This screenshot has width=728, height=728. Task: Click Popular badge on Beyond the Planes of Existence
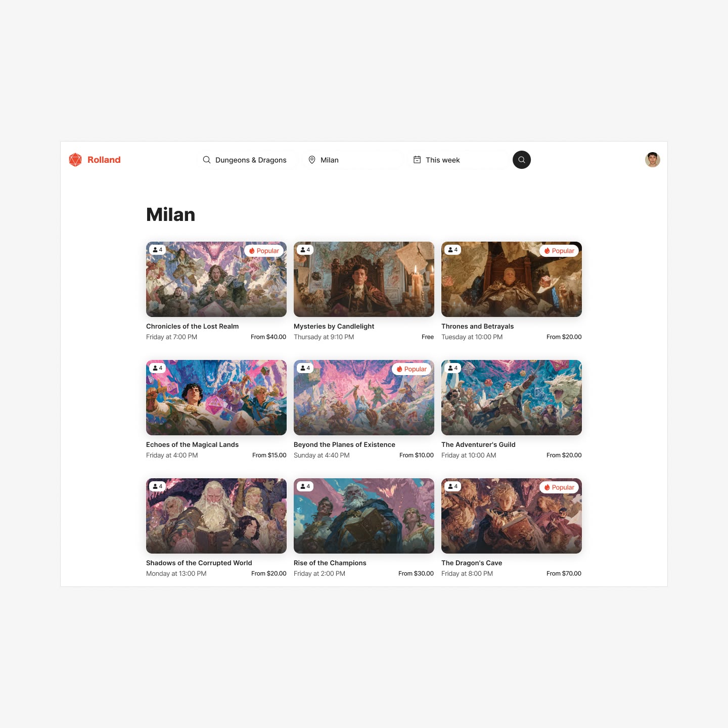click(412, 369)
